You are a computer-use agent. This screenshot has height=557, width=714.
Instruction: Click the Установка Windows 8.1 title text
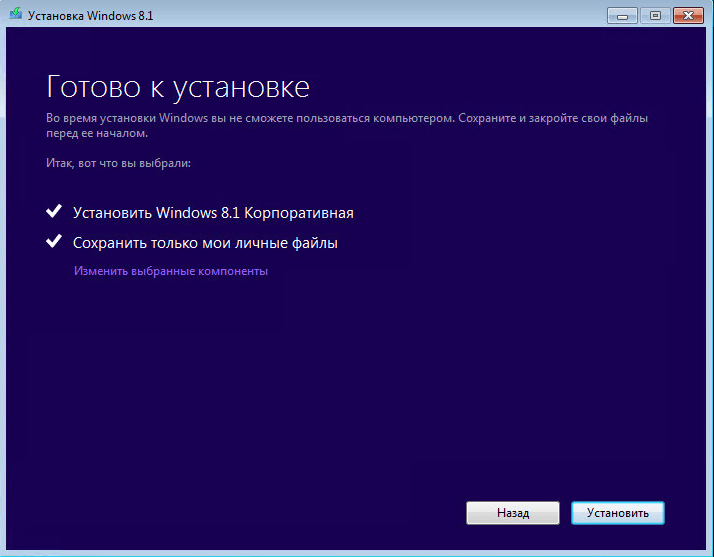[91, 16]
